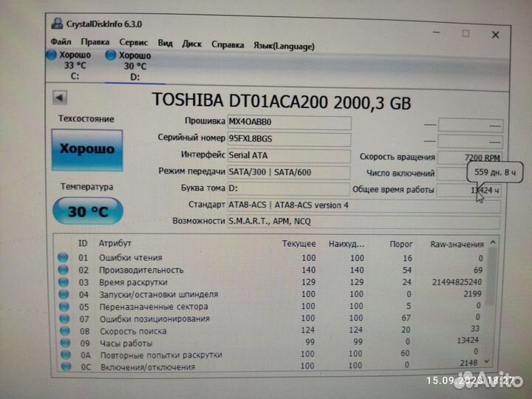
Task: Click raw value 2199
Action: pyautogui.click(x=472, y=294)
